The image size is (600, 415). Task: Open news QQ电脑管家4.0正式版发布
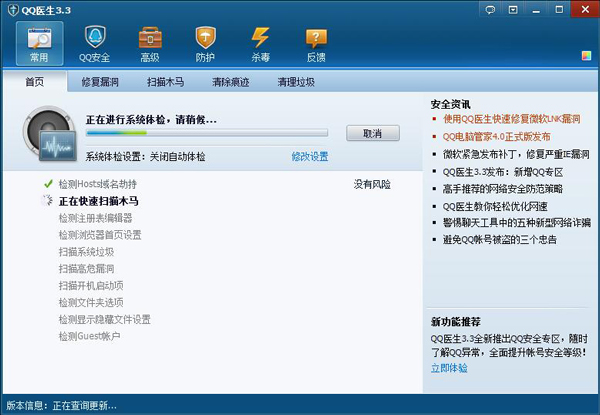pyautogui.click(x=496, y=137)
